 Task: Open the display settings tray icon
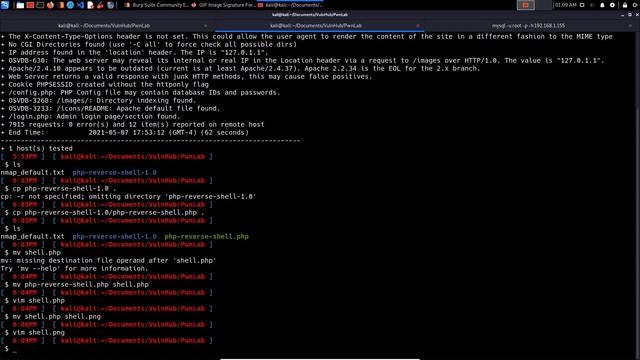(x=582, y=5)
